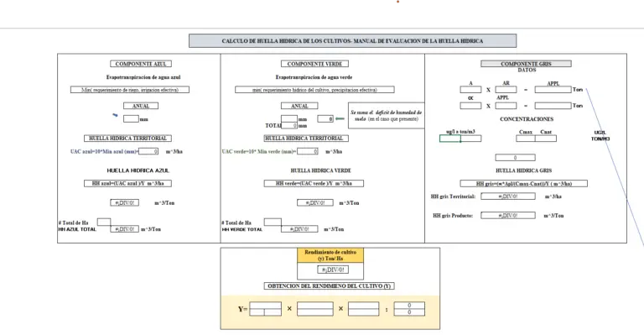Click the COMPONENTE GRIS header cell

526,64
